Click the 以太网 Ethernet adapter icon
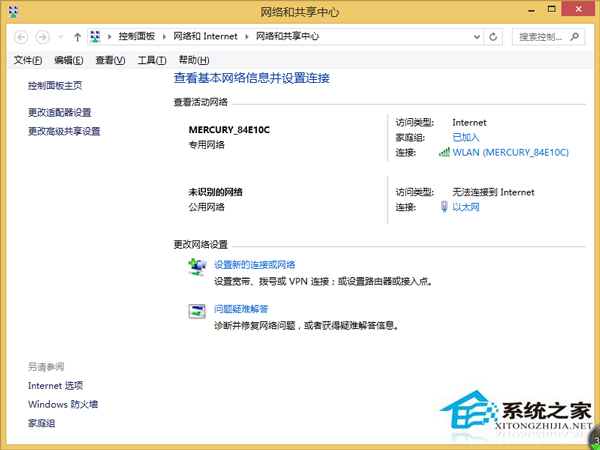600x450 pixels. click(x=444, y=207)
